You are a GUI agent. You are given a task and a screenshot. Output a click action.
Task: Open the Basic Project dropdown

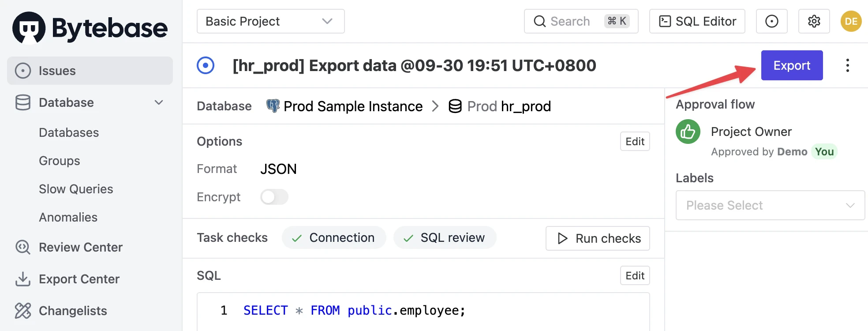(x=270, y=21)
